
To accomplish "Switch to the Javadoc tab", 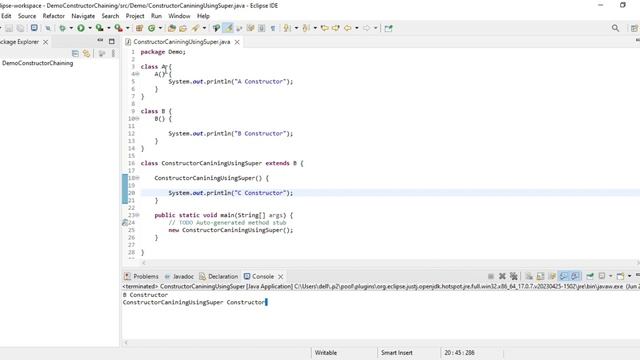I will coord(179,276).
